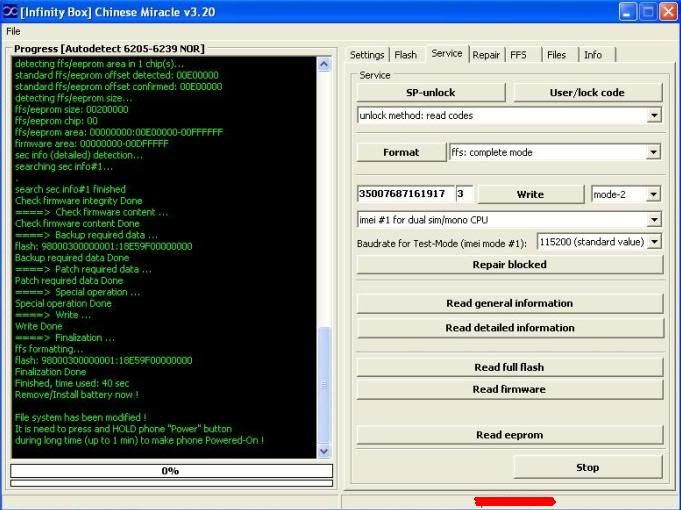Expand the ffs: complete mode dropdown
The width and height of the screenshot is (681, 510).
653,152
